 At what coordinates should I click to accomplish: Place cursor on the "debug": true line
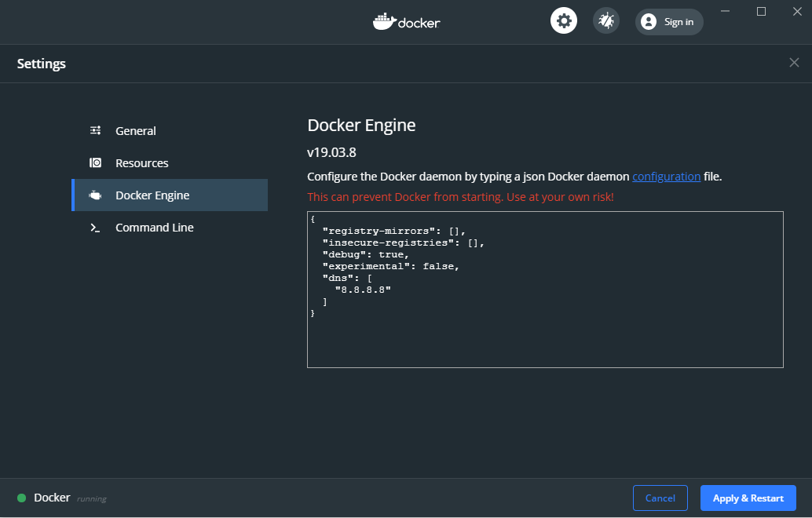tap(365, 254)
